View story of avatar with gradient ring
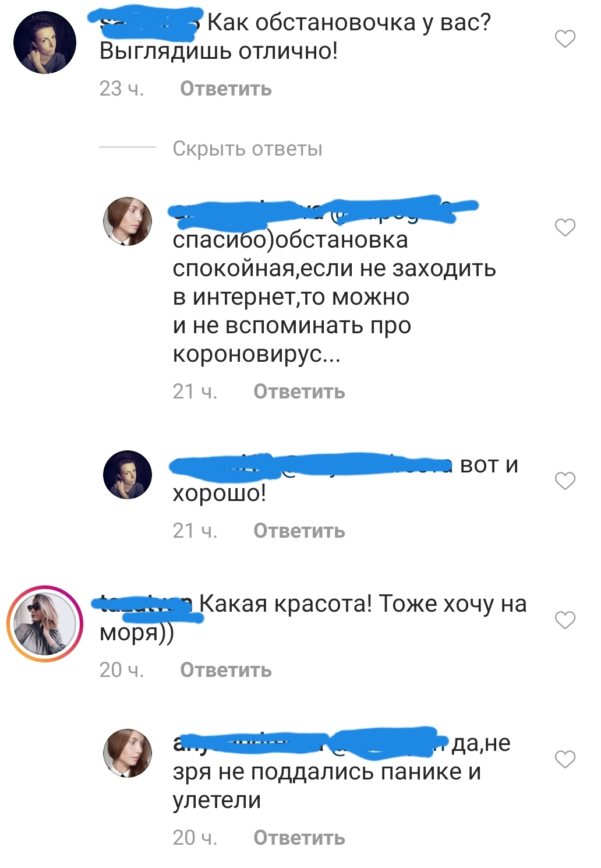 click(45, 624)
